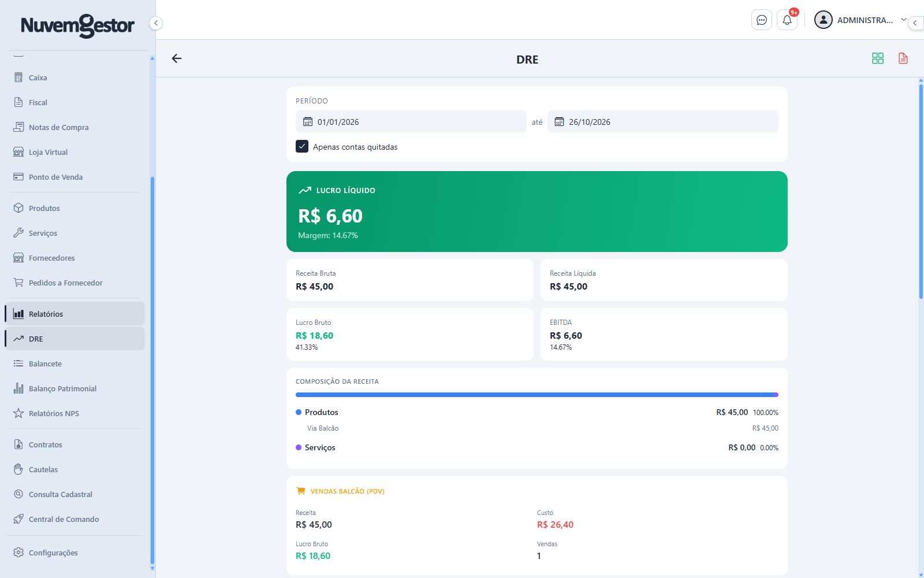924x578 pixels.
Task: Select the DRE sidebar item
Action: point(74,339)
